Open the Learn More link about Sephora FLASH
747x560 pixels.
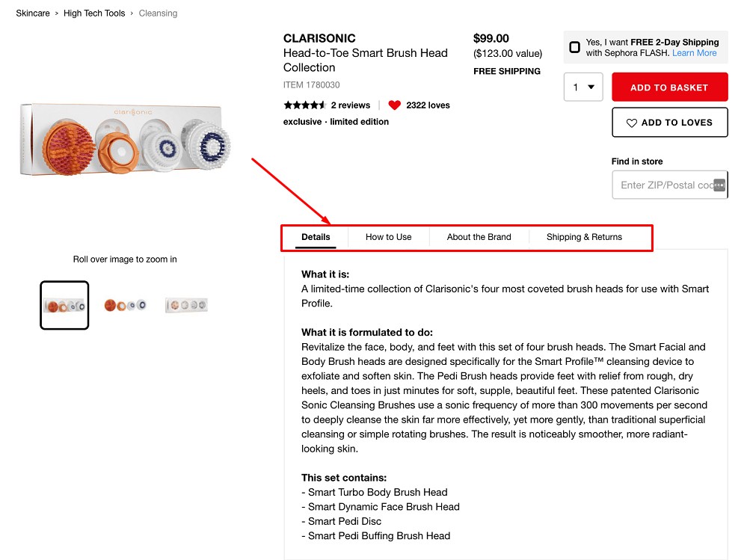[x=694, y=52]
